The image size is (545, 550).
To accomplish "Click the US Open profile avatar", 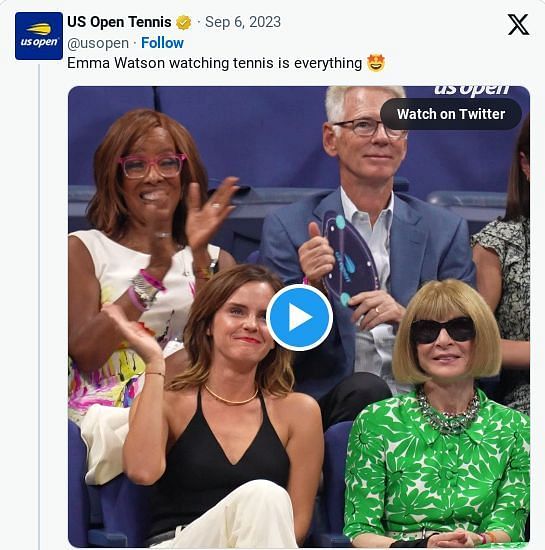I will (39, 36).
